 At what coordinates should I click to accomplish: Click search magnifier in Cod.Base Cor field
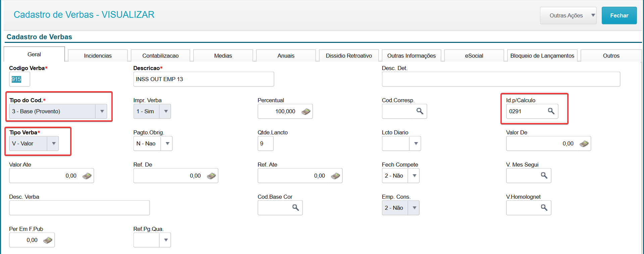296,207
